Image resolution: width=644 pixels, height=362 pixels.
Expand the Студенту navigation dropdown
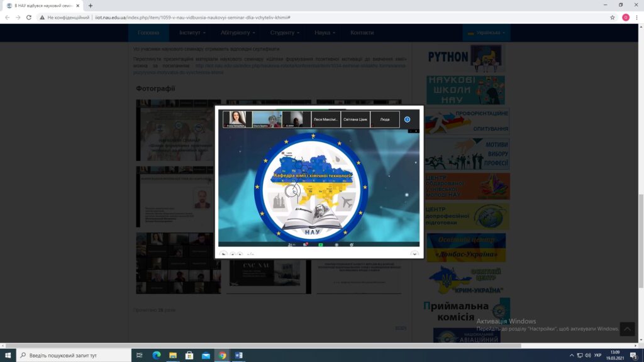tap(285, 33)
